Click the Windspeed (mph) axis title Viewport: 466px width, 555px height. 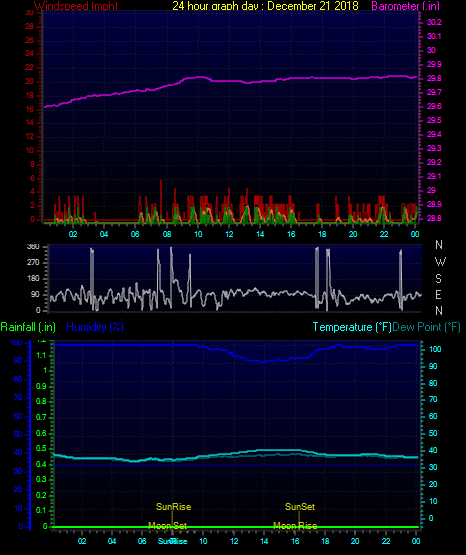click(x=76, y=6)
